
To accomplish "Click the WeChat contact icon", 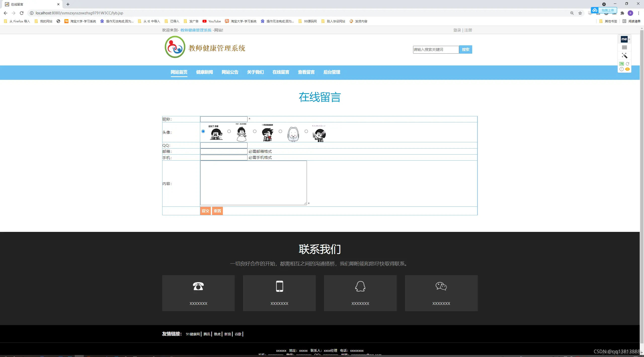I will pos(441,286).
